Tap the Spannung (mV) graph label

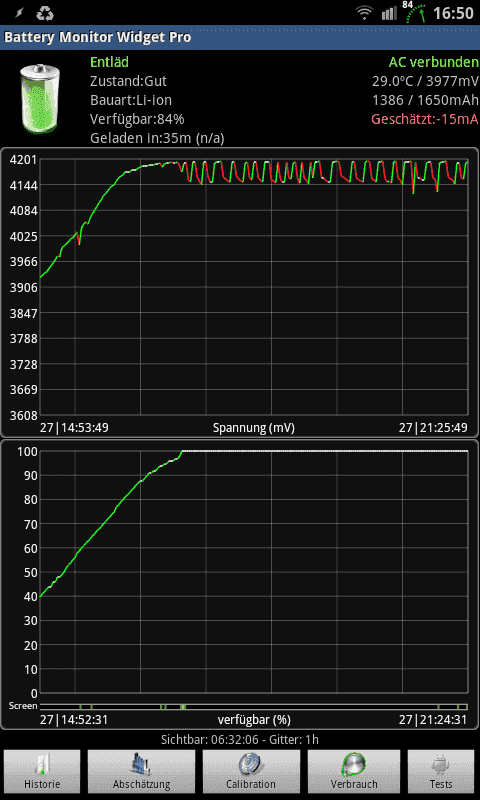coord(254,428)
